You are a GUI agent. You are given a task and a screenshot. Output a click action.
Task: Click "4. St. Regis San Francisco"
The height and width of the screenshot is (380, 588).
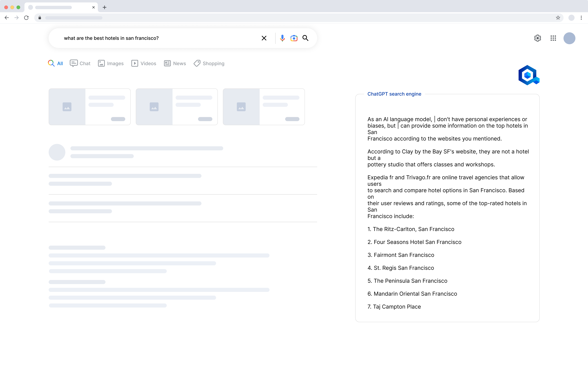point(401,268)
